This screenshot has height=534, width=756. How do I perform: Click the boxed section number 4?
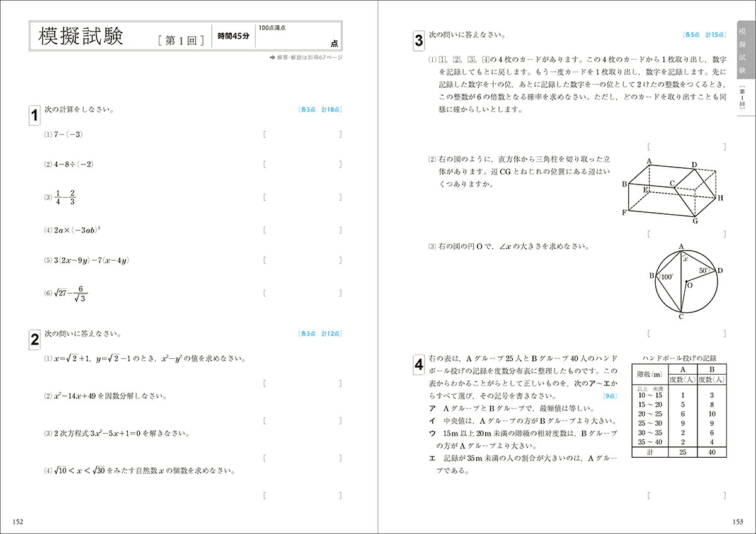tap(419, 364)
